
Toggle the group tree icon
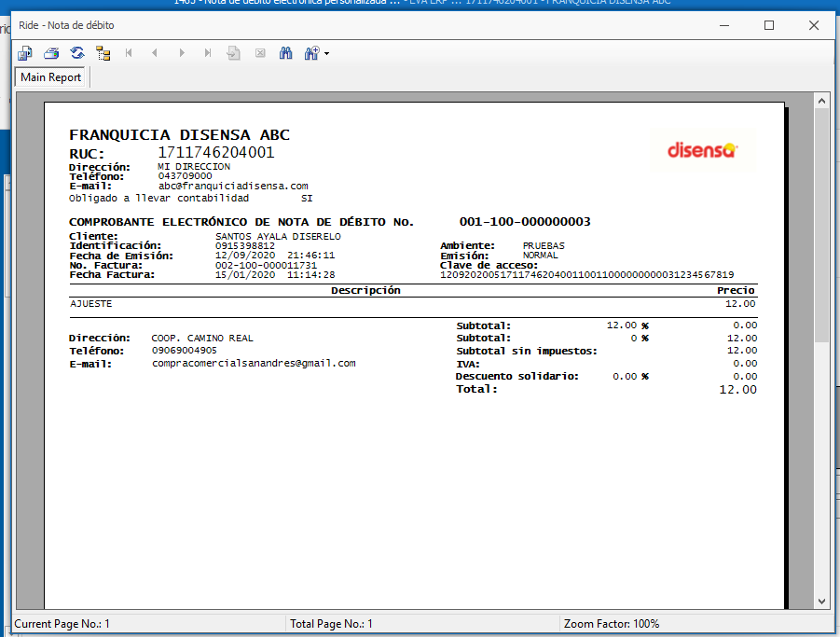click(103, 53)
